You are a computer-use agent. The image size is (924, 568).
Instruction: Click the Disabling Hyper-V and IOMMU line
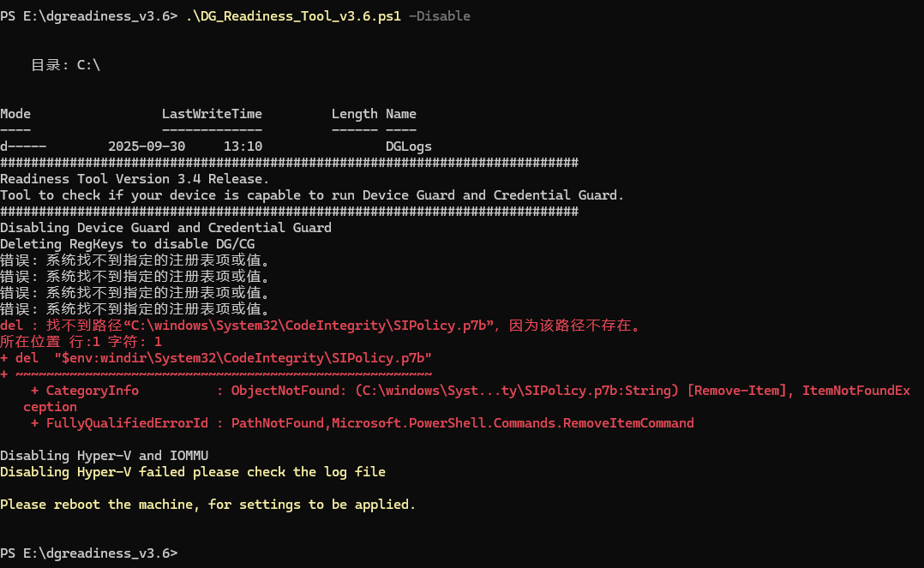pos(104,456)
